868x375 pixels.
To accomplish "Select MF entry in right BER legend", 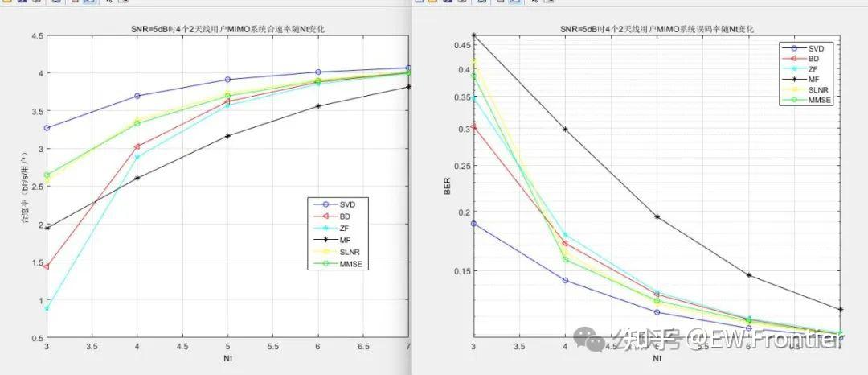I will (808, 79).
